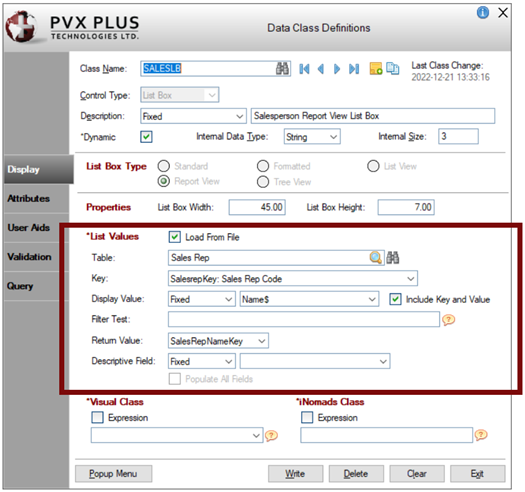Click the Popup Menu button

pos(113,474)
